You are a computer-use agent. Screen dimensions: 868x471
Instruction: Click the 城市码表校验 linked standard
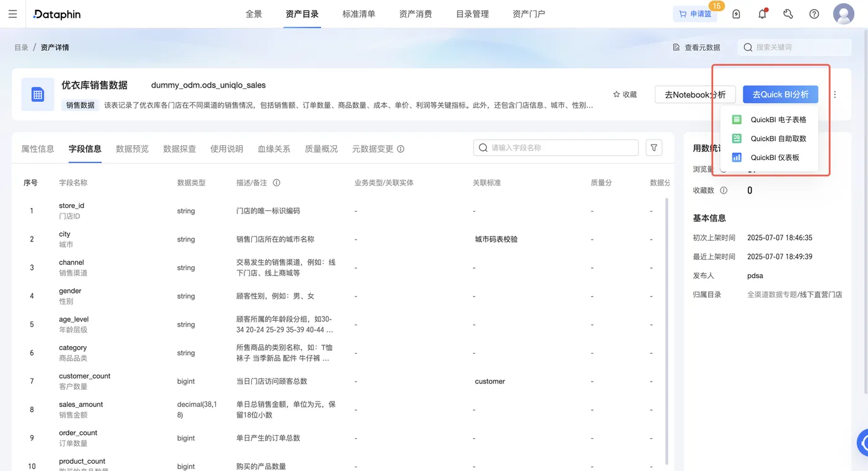tap(496, 240)
